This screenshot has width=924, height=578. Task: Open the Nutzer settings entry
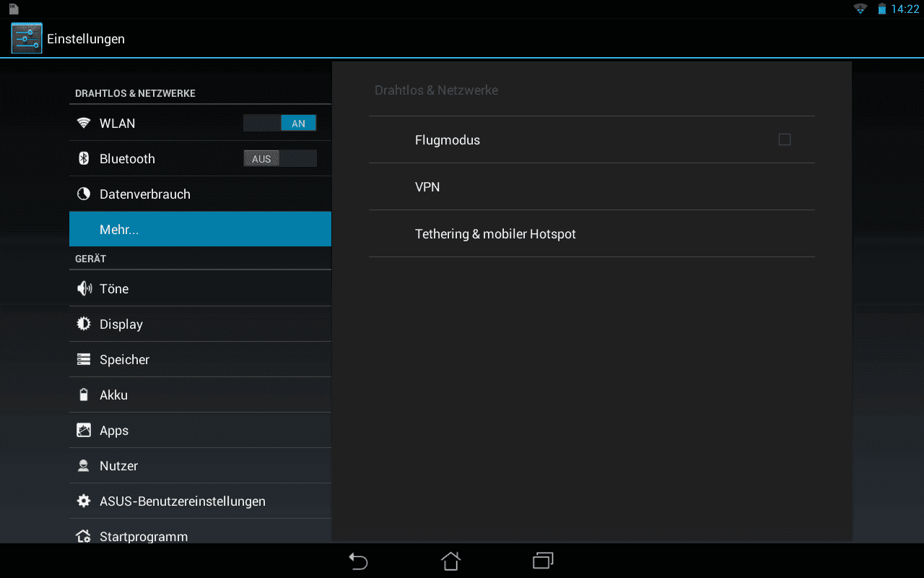pyautogui.click(x=200, y=465)
